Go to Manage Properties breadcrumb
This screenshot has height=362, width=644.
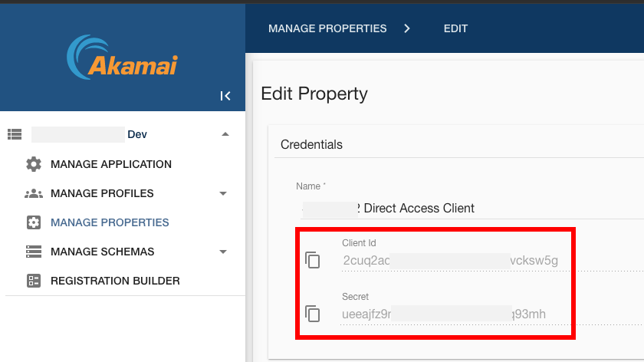[x=327, y=28]
